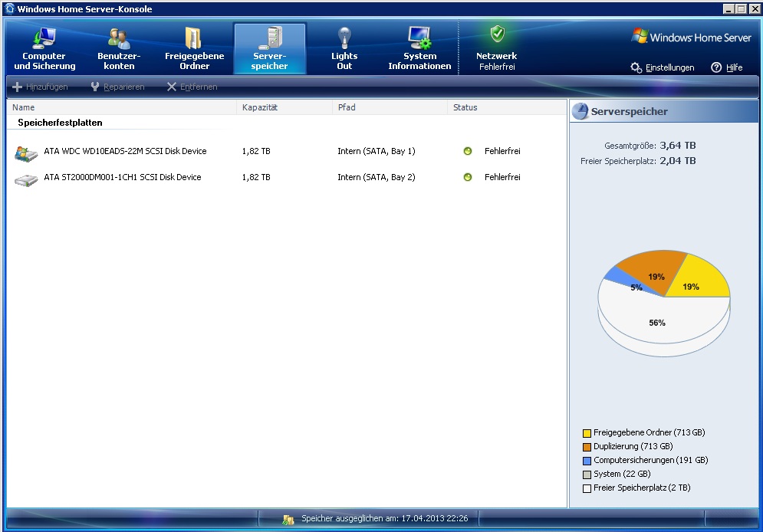Click the System (22 GB) legend label
The image size is (763, 532).
(622, 475)
